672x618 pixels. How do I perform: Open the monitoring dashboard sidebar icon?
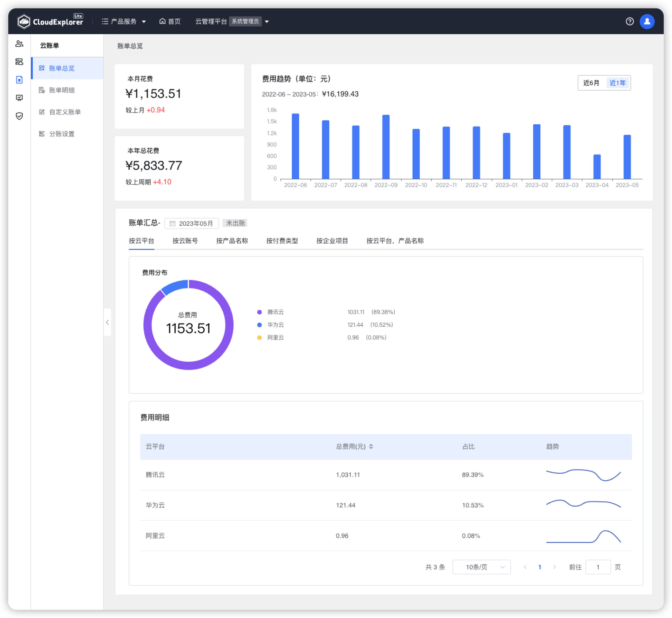tap(19, 98)
